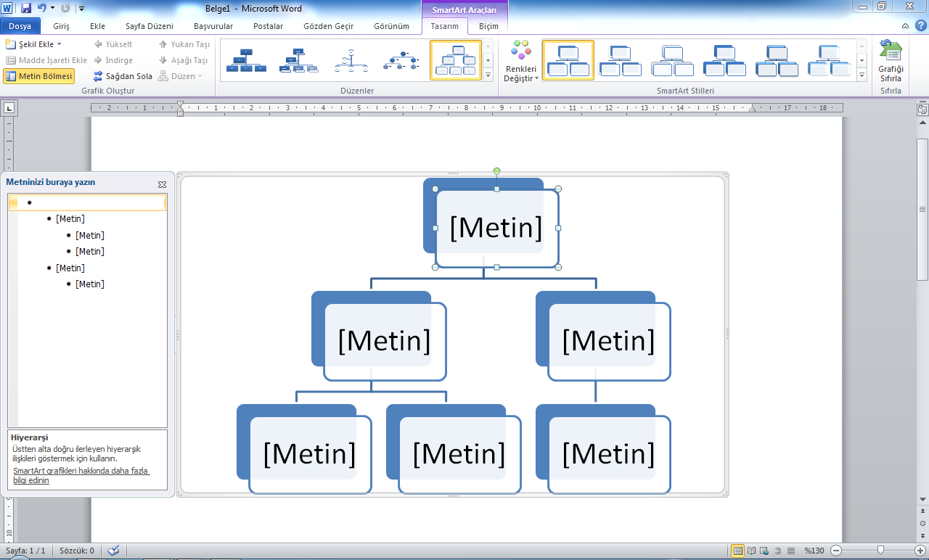
Task: Click the zoom in plus button
Action: pyautogui.click(x=920, y=551)
